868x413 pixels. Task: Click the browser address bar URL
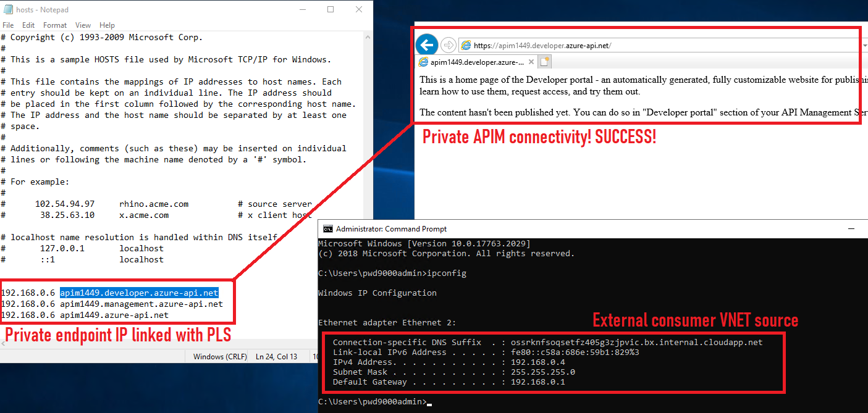pos(543,46)
